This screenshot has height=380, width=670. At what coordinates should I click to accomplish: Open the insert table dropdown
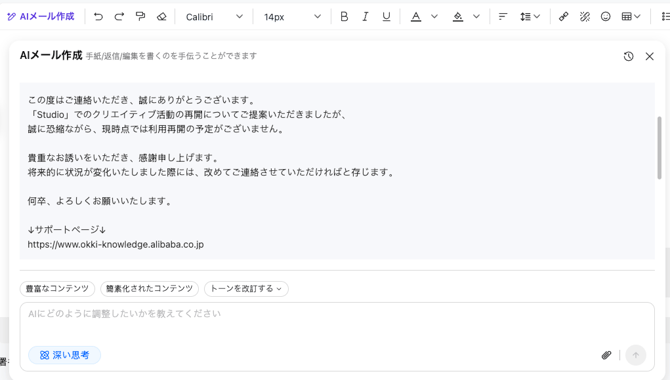point(631,17)
